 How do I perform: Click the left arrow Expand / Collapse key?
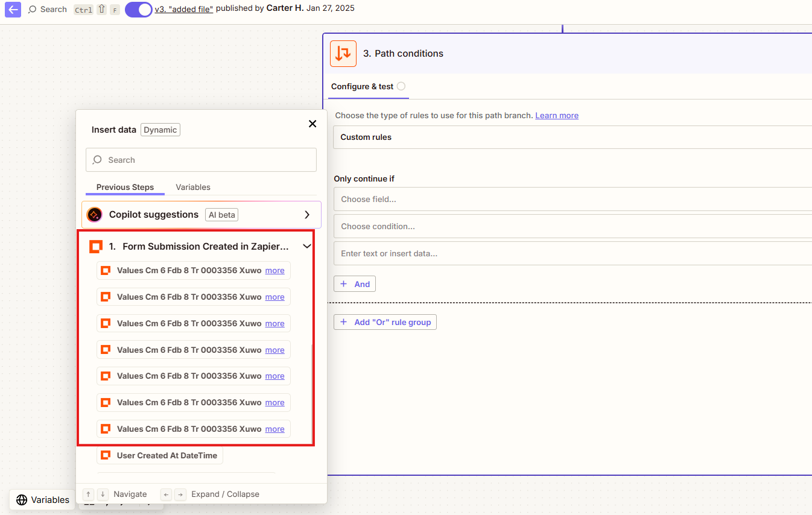pyautogui.click(x=166, y=494)
